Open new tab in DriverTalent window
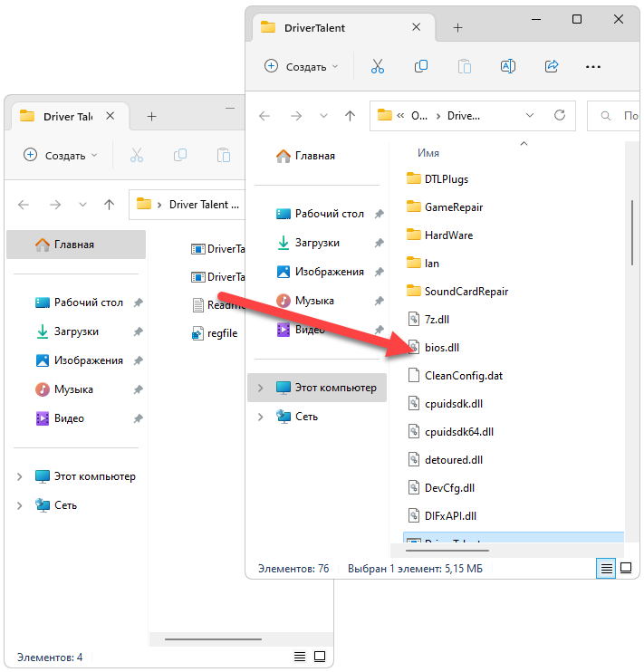Screen dimensions: 644x672 click(458, 28)
